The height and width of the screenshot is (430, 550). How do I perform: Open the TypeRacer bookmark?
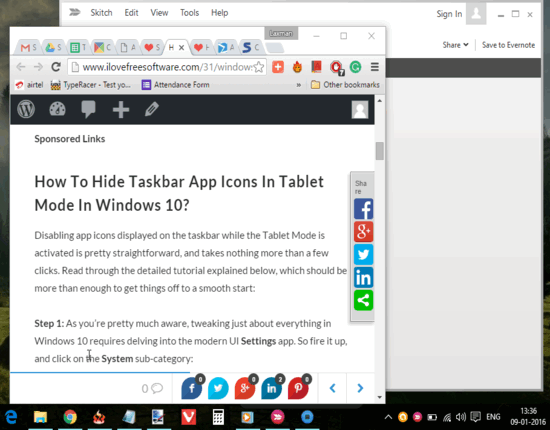pyautogui.click(x=91, y=85)
